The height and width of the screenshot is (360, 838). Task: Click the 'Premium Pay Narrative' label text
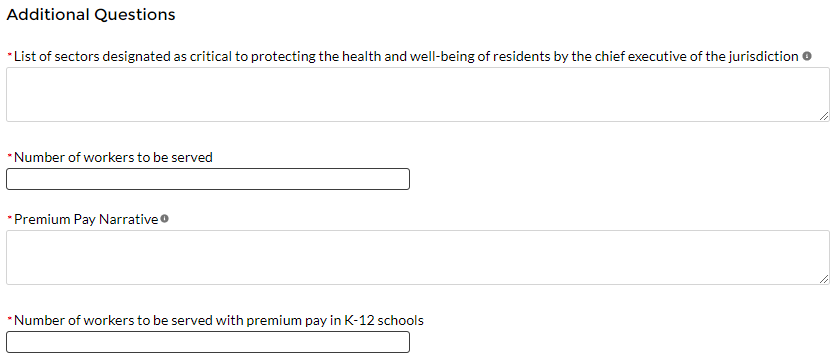click(86, 220)
